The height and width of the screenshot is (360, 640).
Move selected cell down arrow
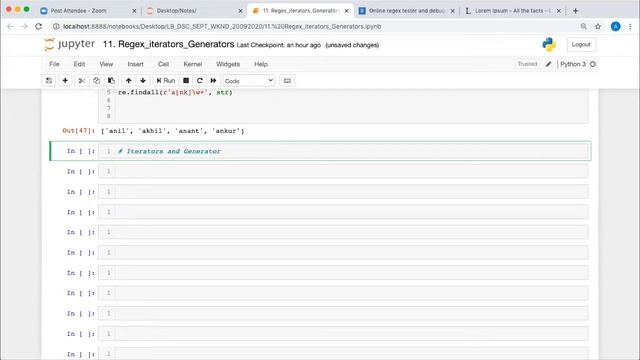(143, 81)
